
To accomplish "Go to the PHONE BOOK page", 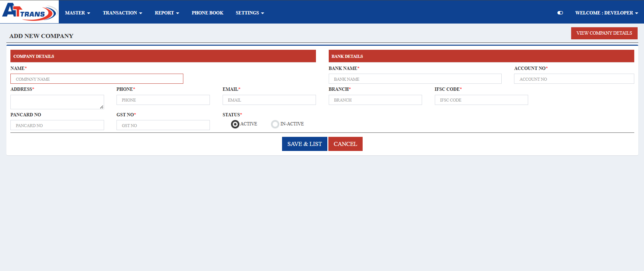I will click(x=208, y=13).
